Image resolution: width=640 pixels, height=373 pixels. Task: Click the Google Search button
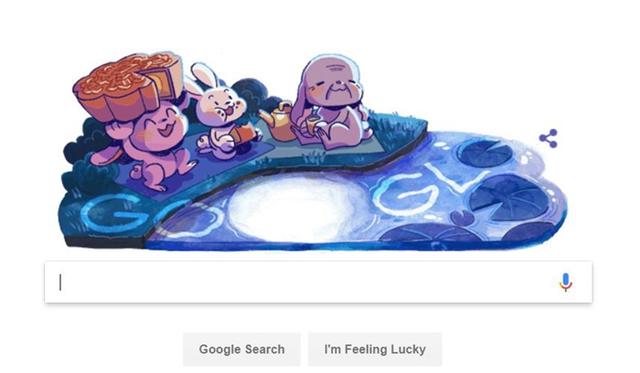pyautogui.click(x=242, y=349)
